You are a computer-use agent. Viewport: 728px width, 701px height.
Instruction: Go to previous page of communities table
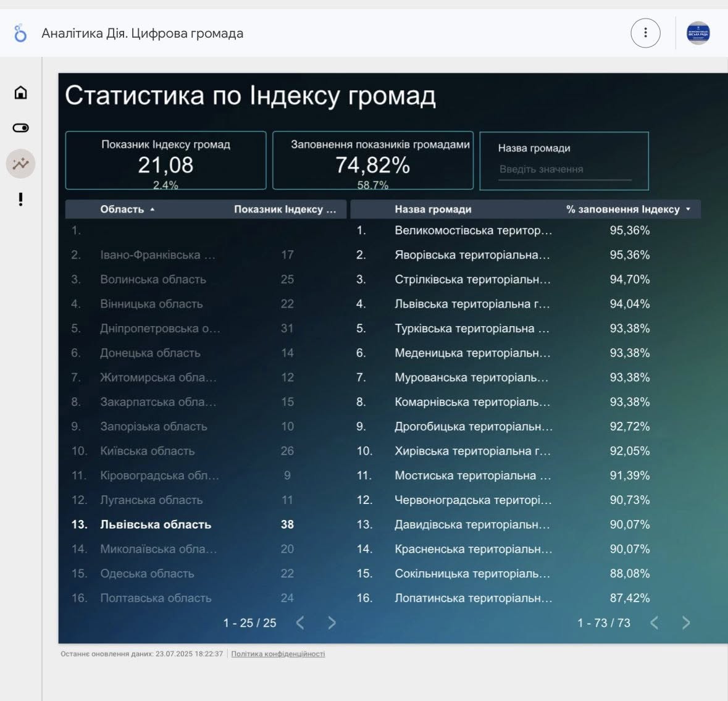654,623
